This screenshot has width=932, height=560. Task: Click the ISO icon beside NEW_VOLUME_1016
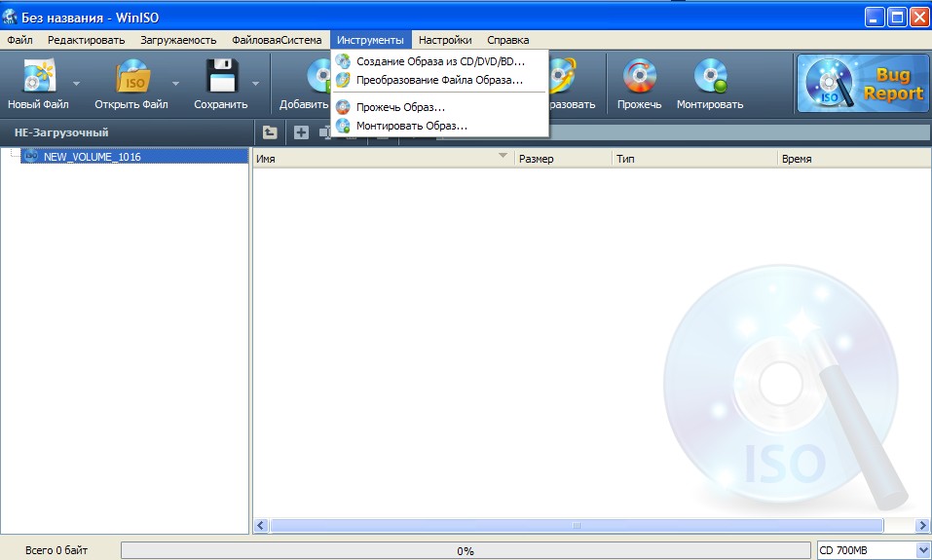(x=31, y=156)
